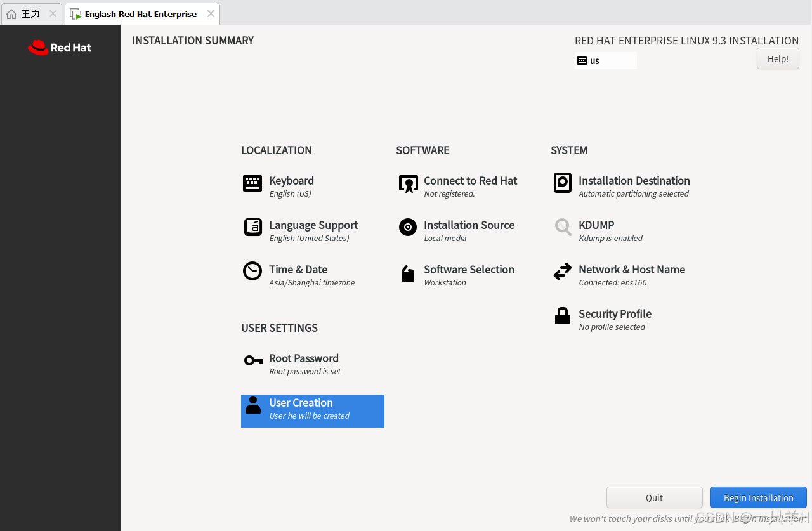The height and width of the screenshot is (531, 812).
Task: Click the Red Hat logo in sidebar
Action: (x=60, y=48)
